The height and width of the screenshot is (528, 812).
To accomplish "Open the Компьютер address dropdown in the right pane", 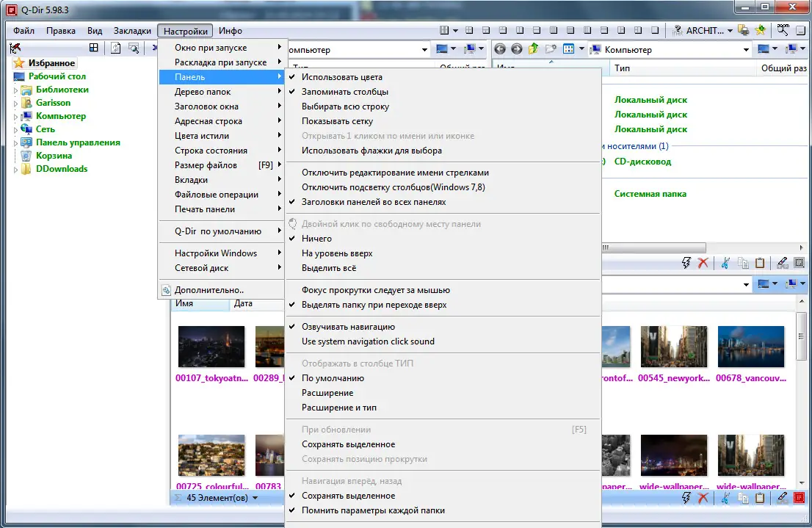I will [746, 50].
